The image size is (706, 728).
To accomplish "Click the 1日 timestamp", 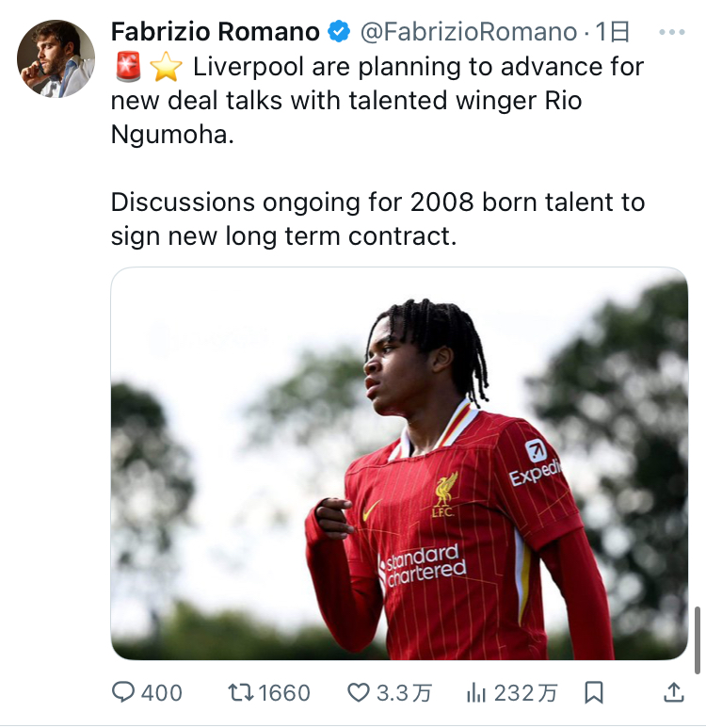I will pyautogui.click(x=614, y=32).
